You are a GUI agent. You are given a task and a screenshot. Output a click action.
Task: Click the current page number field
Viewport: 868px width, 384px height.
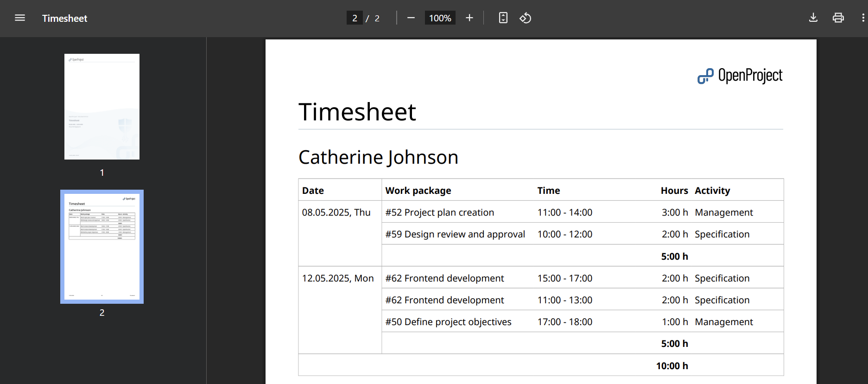pyautogui.click(x=355, y=18)
